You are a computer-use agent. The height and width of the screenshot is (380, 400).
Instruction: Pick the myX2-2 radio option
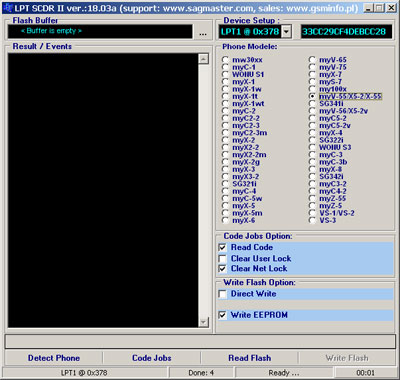coord(226,148)
